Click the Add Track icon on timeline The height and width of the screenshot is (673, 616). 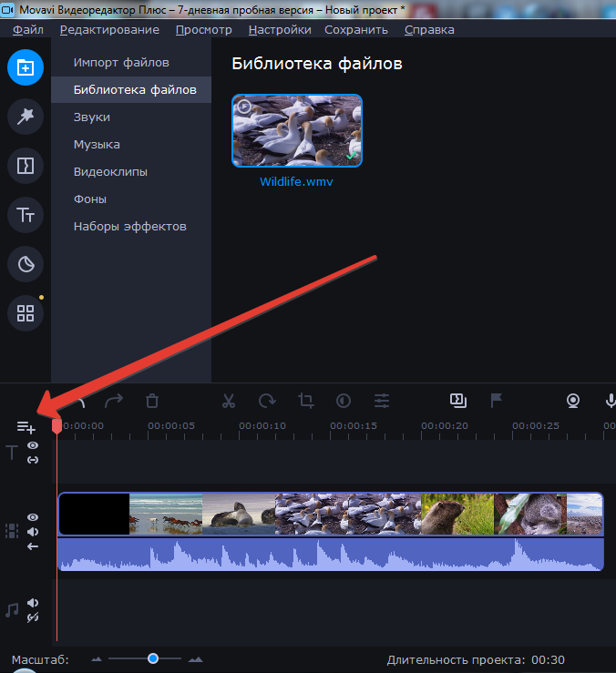click(26, 426)
